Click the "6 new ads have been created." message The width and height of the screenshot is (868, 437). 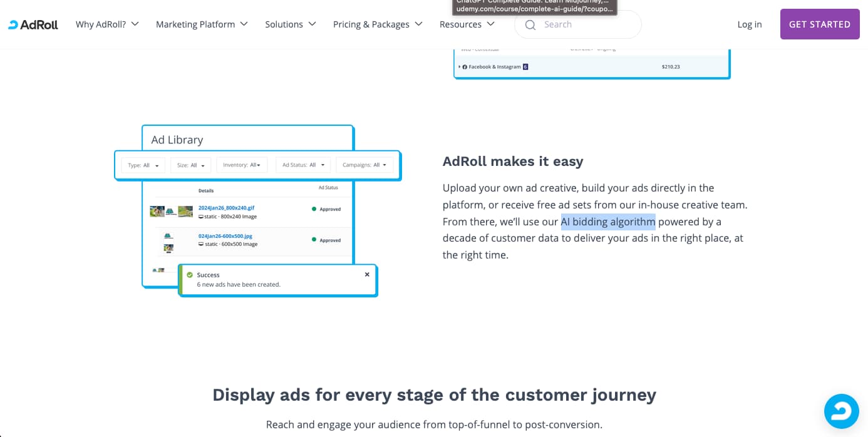[239, 284]
